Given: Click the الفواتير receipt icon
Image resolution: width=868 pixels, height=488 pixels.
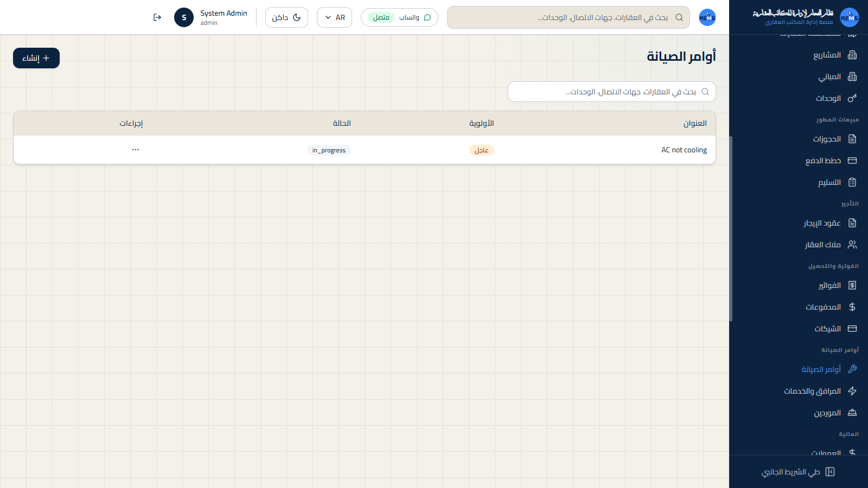Looking at the screenshot, I should tap(852, 285).
